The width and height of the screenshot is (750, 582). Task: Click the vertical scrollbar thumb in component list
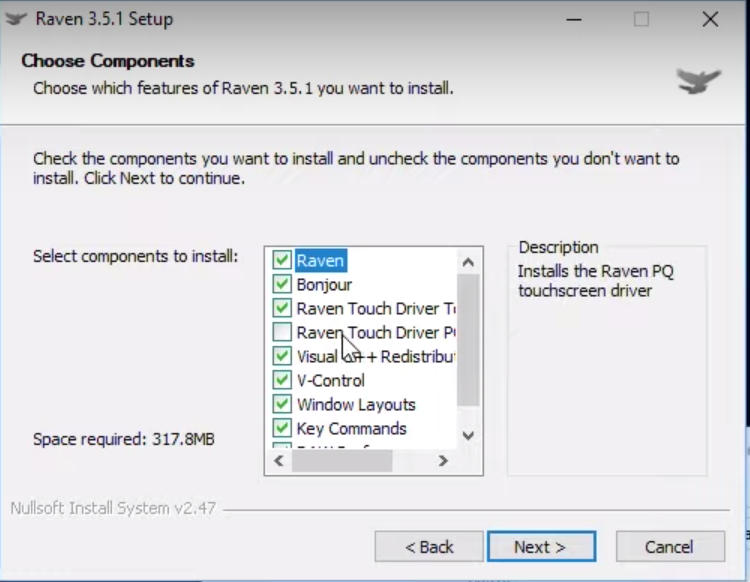(x=468, y=340)
